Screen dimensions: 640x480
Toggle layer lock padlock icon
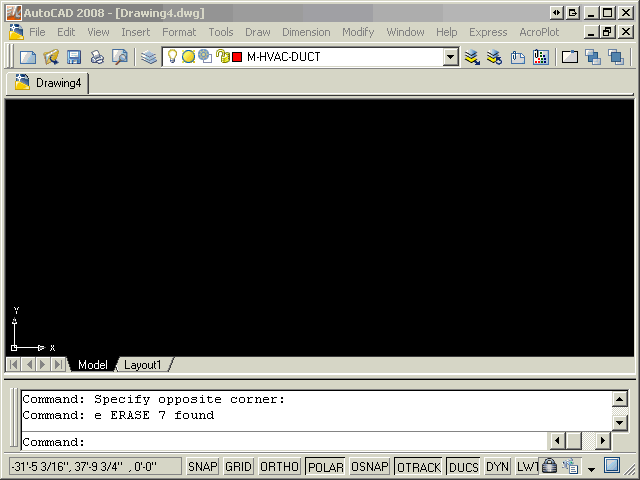click(x=222, y=56)
